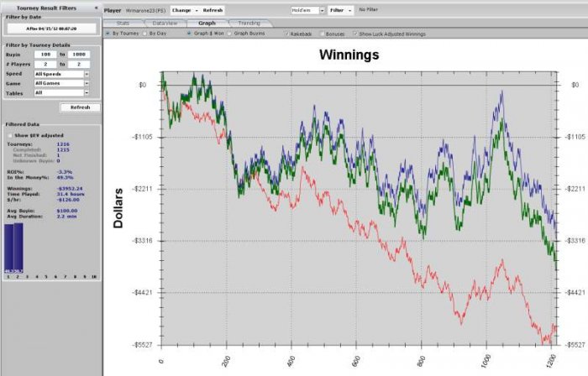Choose the Graph Buyins radio button
The height and width of the screenshot is (376, 588).
[x=229, y=34]
